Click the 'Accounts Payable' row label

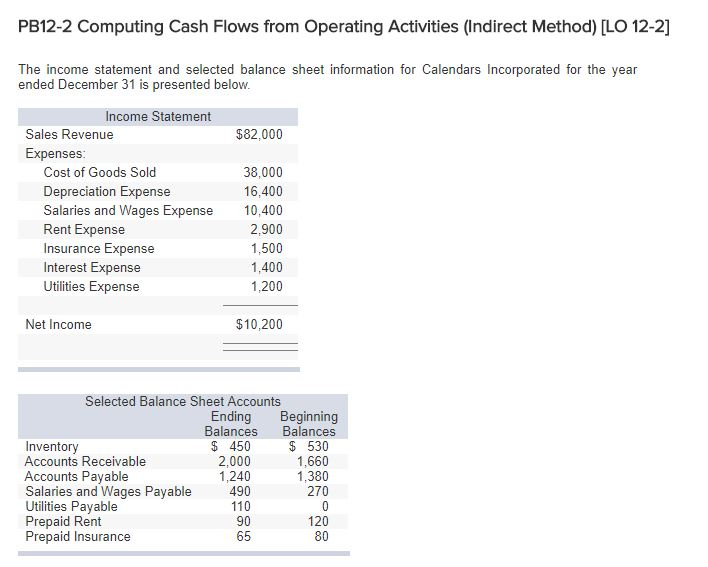coord(76,476)
